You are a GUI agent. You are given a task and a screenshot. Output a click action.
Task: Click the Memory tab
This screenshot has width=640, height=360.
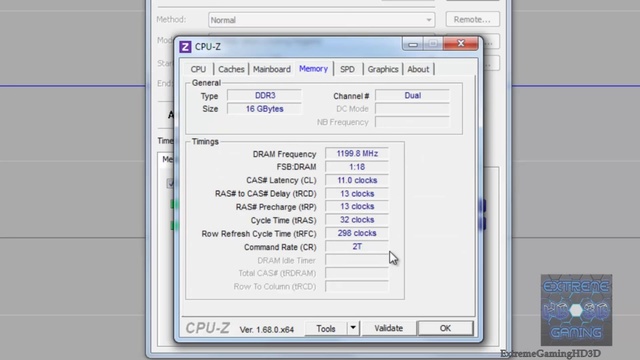pyautogui.click(x=313, y=69)
